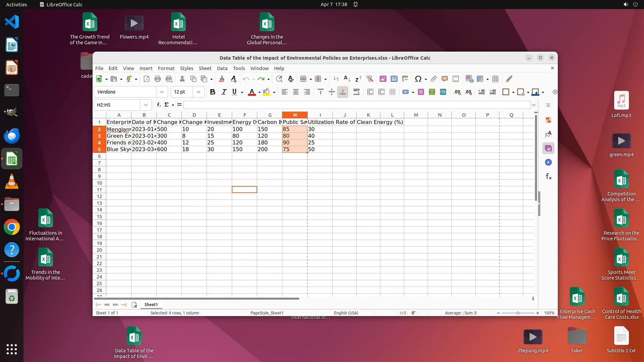Toggle the Wrap Text button
Screen dimensions: 644x362
357,92
